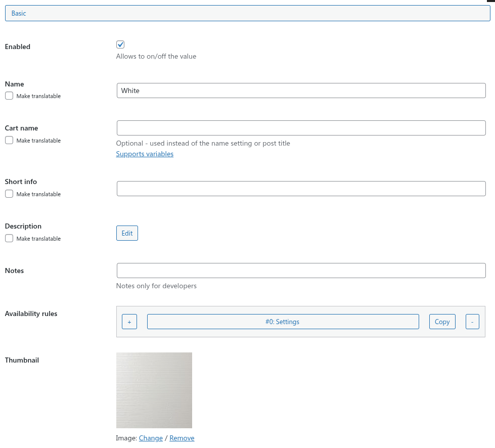
Task: Open the Supports variables link
Action: [145, 154]
